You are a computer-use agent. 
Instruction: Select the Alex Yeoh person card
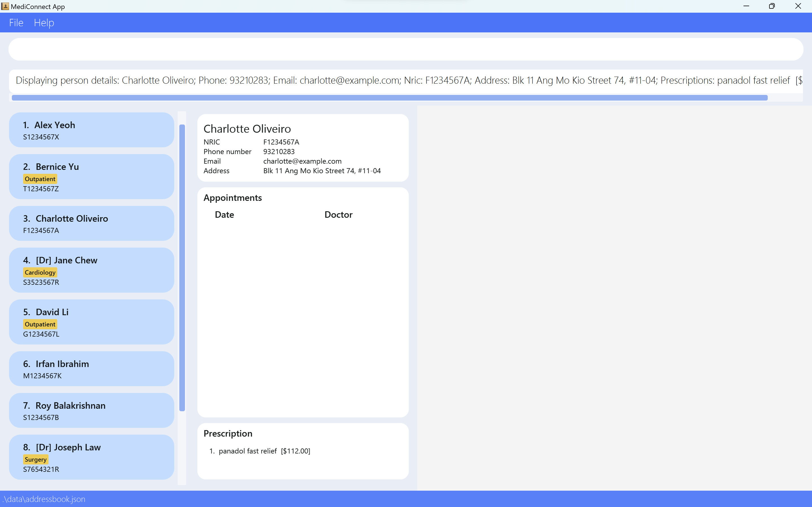point(91,130)
